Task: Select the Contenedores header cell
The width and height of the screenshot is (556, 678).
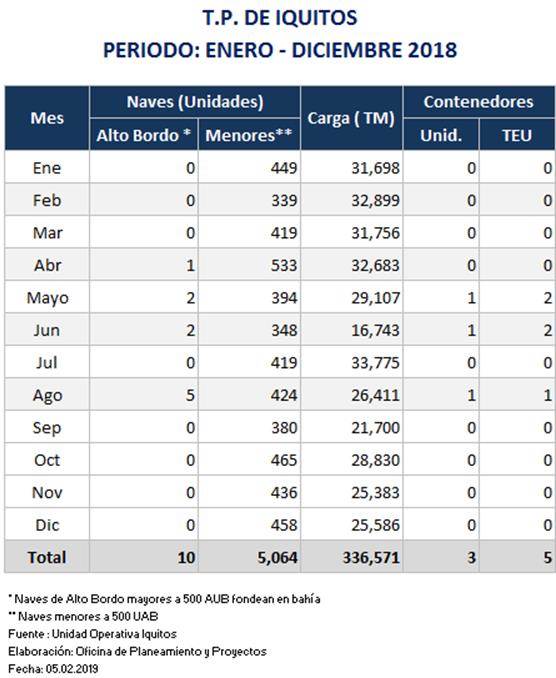Action: coord(479,102)
